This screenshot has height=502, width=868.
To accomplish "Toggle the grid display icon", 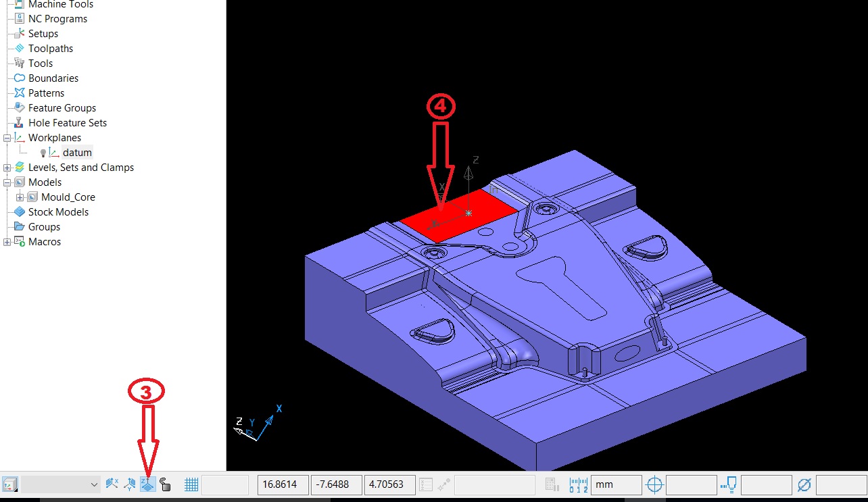I will 191,484.
